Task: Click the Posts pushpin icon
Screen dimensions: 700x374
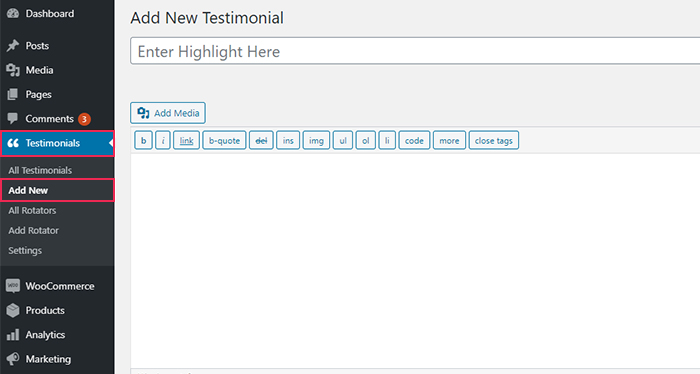Action: pos(13,46)
